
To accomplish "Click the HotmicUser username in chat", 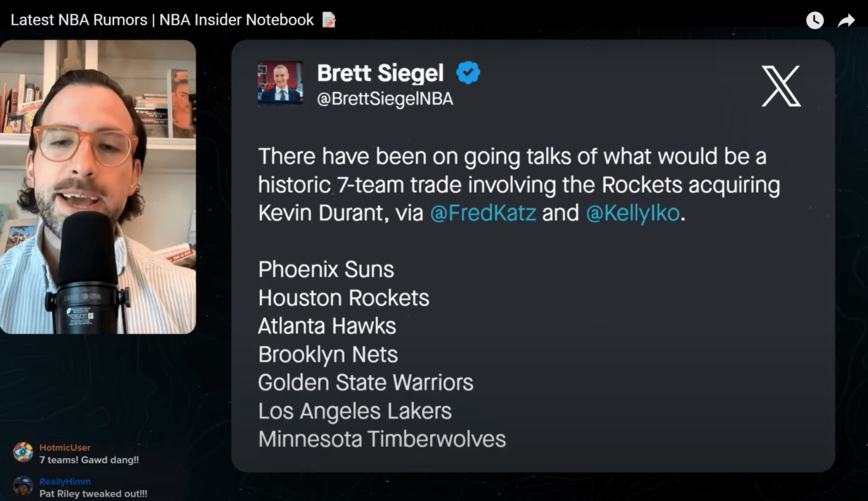I will click(65, 448).
